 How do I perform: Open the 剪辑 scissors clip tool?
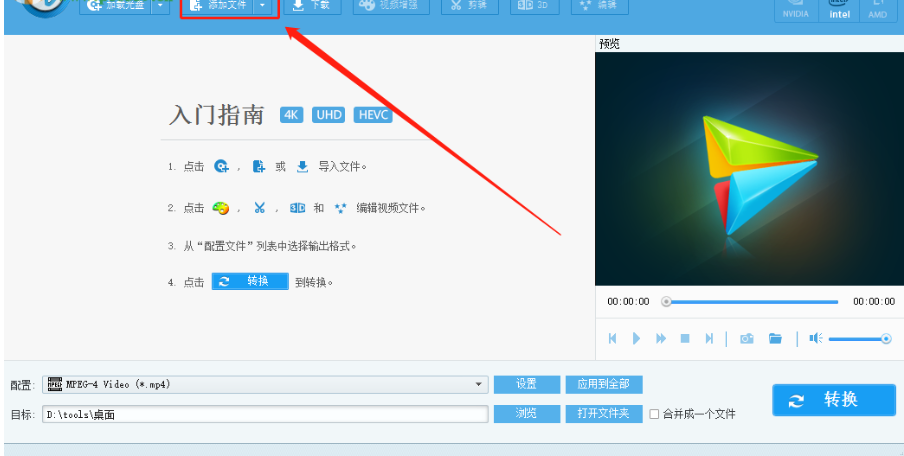469,5
